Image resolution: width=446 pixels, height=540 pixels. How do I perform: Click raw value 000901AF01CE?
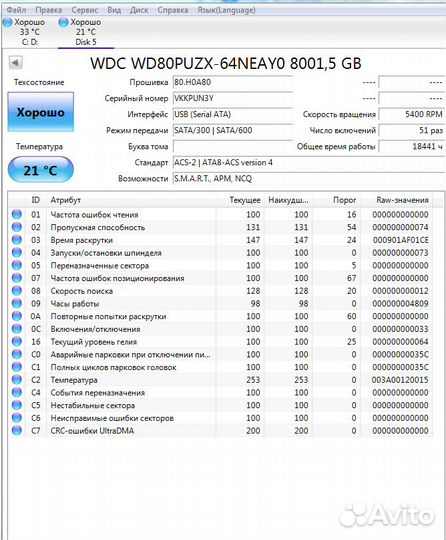click(401, 240)
